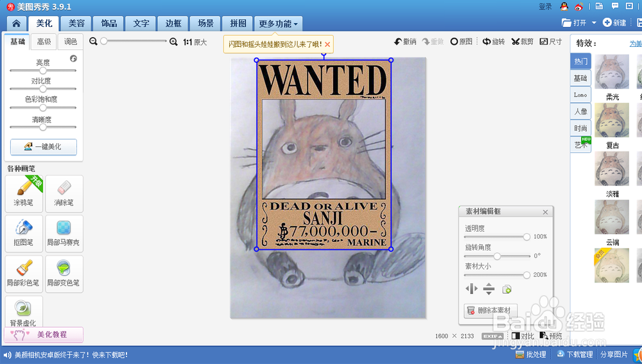
Task: Go to the home icon tab
Action: click(17, 23)
